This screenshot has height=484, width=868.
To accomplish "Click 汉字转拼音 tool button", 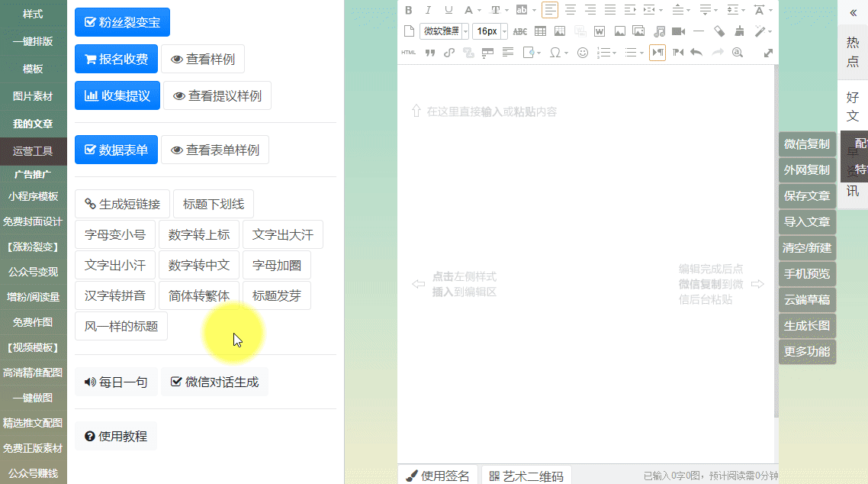I will (115, 295).
